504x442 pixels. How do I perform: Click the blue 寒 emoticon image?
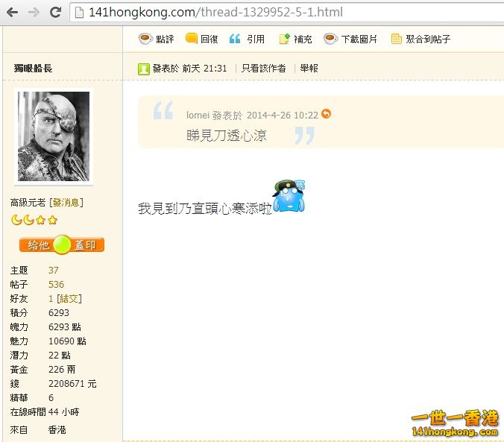289,196
